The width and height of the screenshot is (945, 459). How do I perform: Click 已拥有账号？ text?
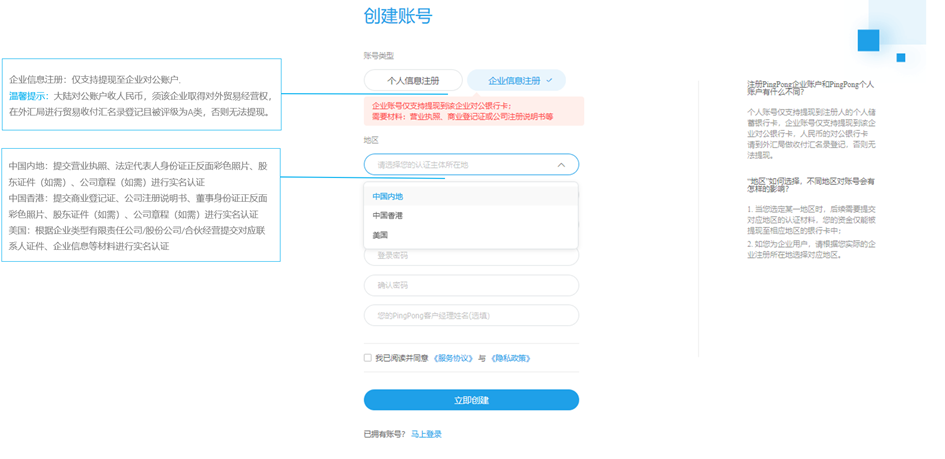385,434
